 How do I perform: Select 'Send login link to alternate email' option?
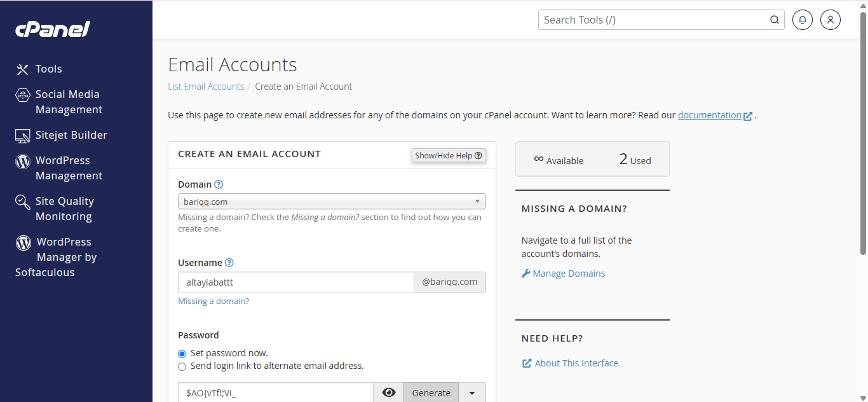pos(182,366)
